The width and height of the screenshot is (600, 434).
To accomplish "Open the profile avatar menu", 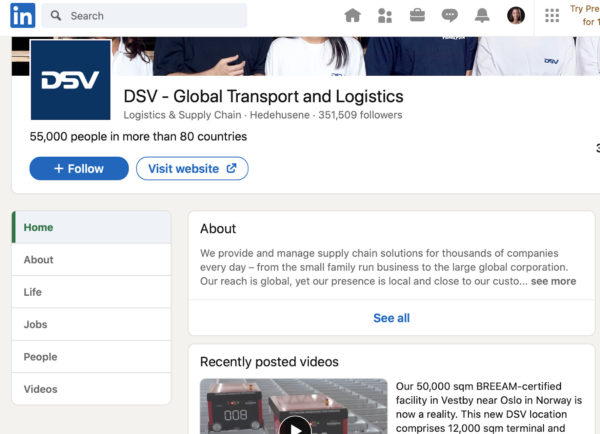I will click(x=516, y=16).
